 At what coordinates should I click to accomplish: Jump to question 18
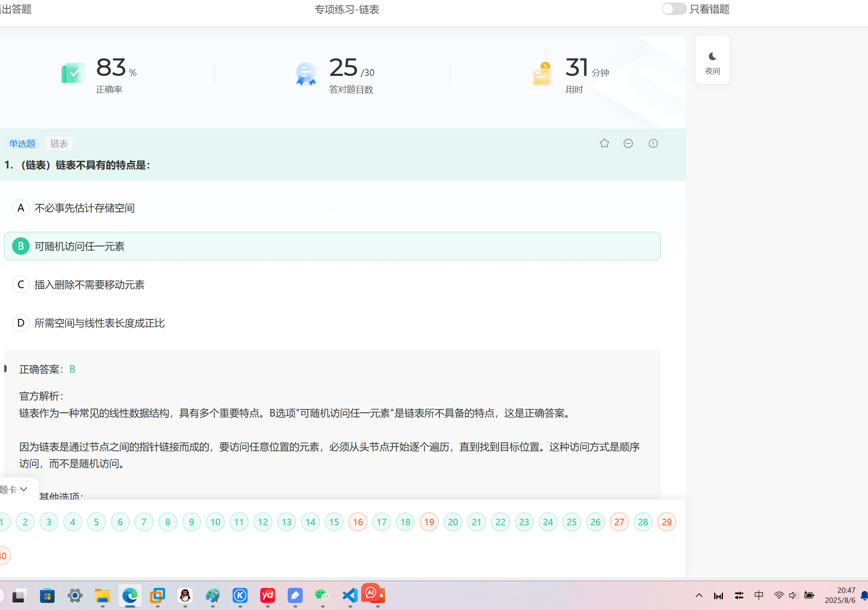pos(405,522)
